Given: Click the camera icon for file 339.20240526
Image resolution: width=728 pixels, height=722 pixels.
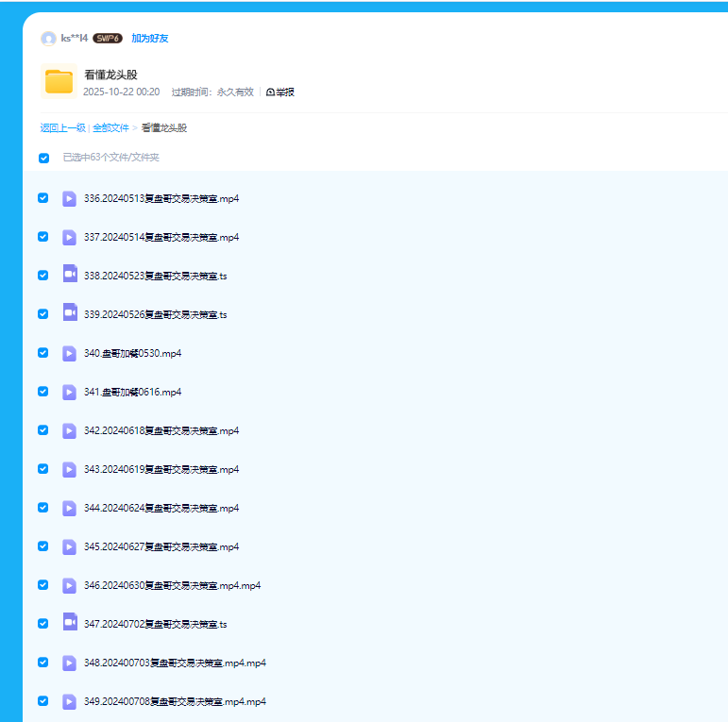Looking at the screenshot, I should pos(70,313).
